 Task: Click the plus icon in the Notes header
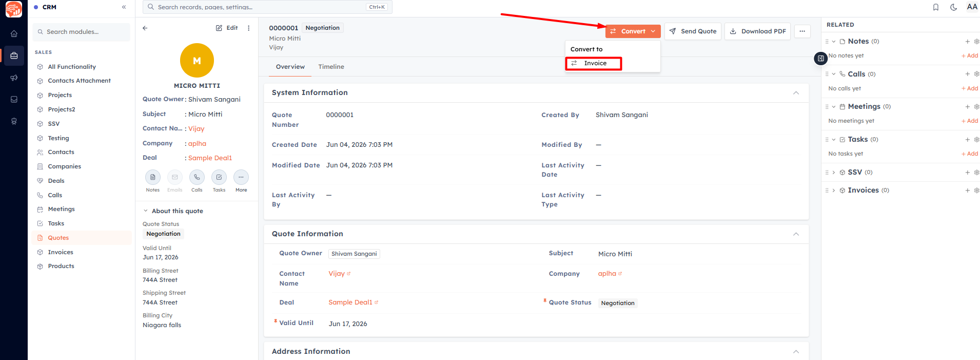click(x=968, y=42)
